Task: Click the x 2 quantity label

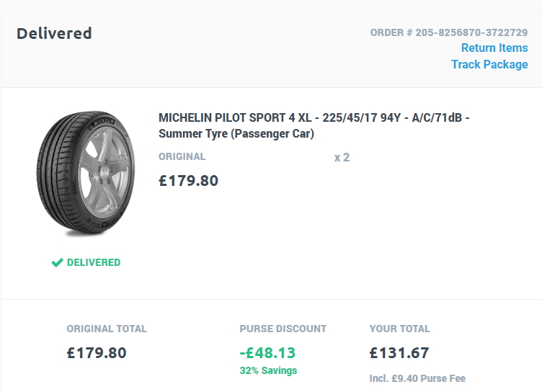Action: [342, 158]
